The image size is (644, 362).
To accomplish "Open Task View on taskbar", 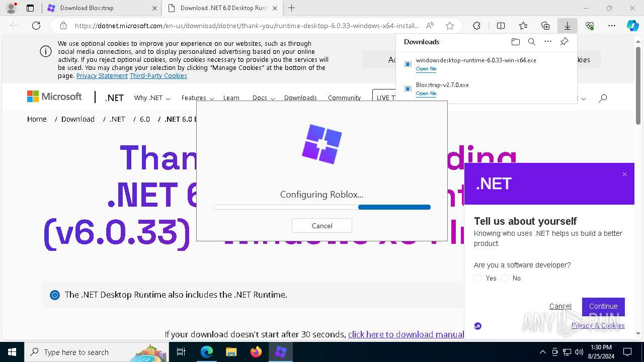I will coord(182,352).
